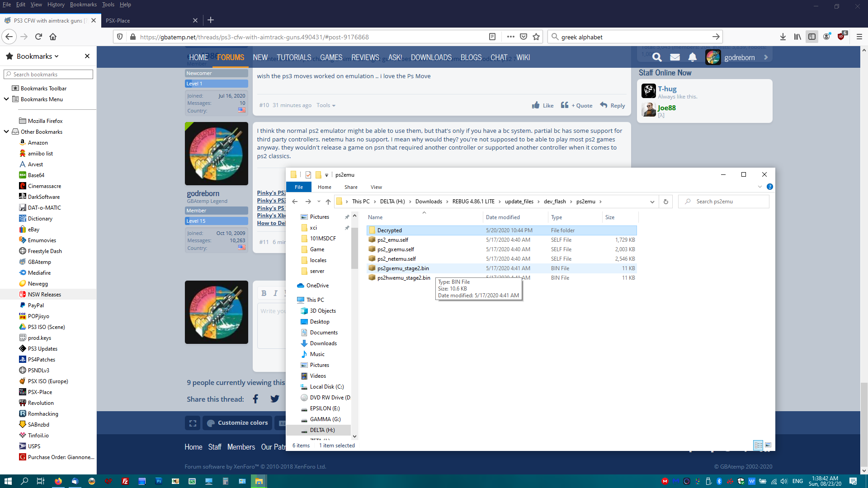
Task: Apply italic formatting in reply editor
Action: 275,293
